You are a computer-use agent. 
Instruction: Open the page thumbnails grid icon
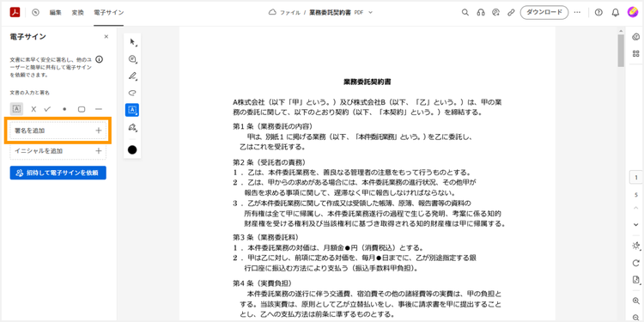[x=635, y=53]
